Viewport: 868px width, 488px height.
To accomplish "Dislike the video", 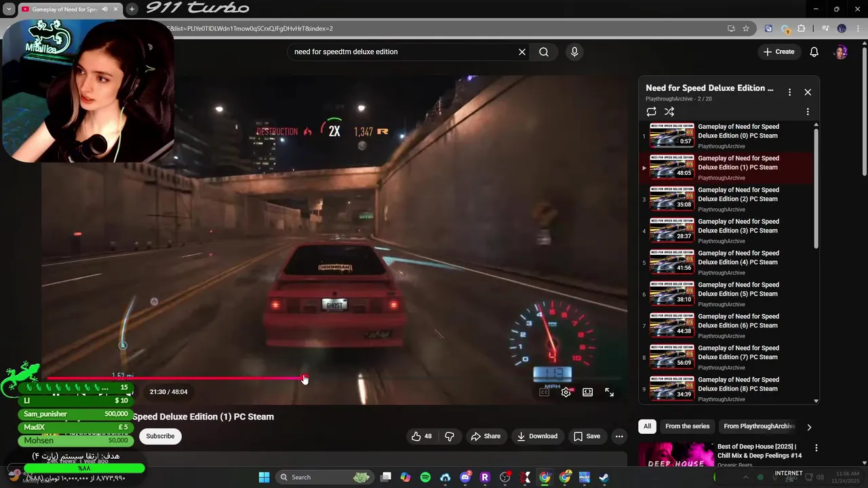I will [449, 436].
